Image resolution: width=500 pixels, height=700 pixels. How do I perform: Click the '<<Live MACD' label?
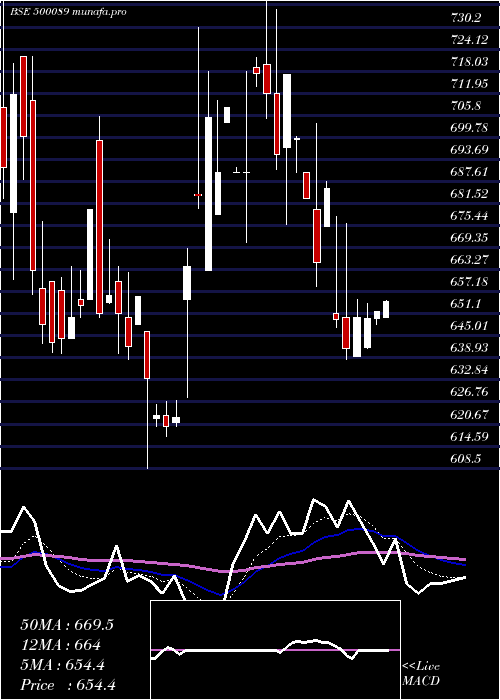click(421, 673)
